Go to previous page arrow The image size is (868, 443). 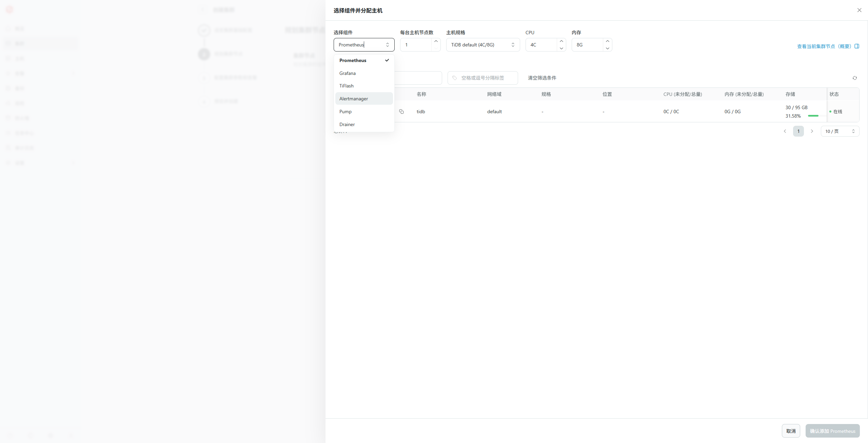pyautogui.click(x=785, y=131)
